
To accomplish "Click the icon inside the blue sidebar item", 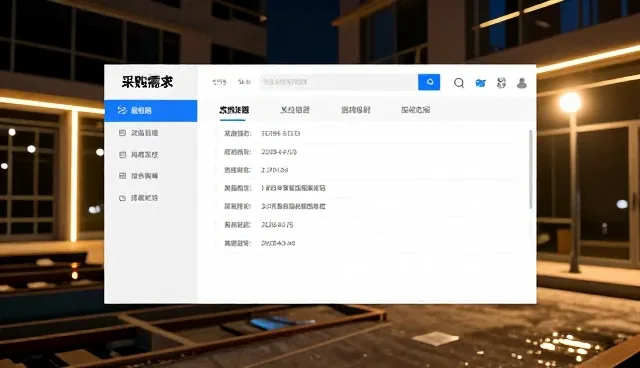I will tap(122, 110).
